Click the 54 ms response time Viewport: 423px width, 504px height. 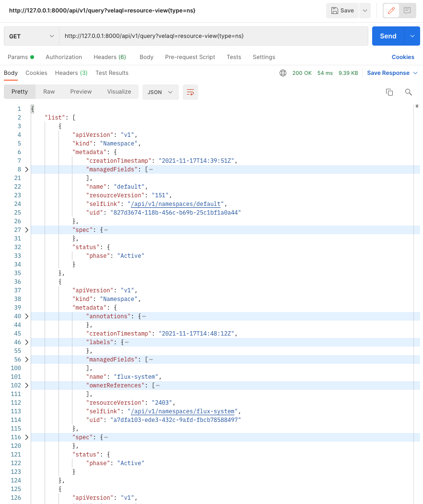coord(325,73)
